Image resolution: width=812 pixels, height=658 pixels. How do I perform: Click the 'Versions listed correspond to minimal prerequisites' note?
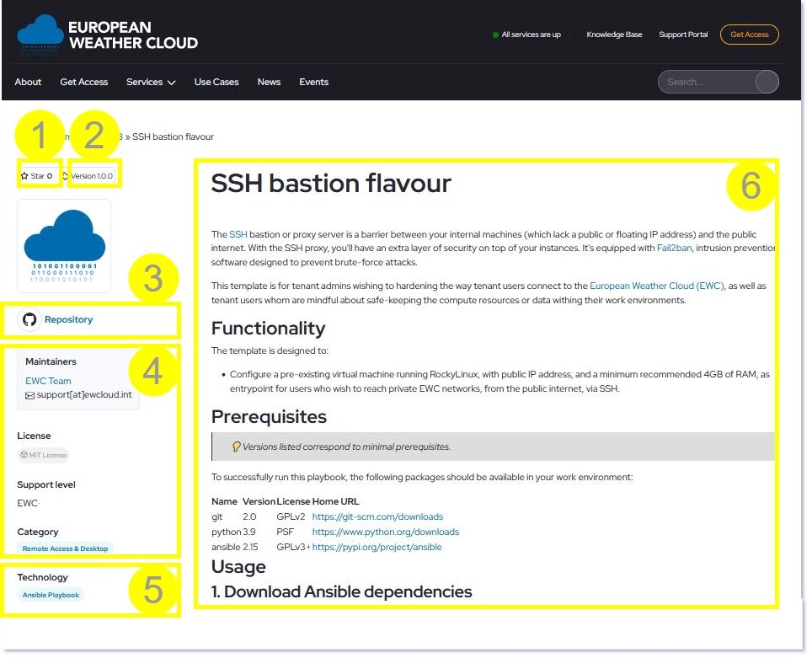[x=346, y=447]
